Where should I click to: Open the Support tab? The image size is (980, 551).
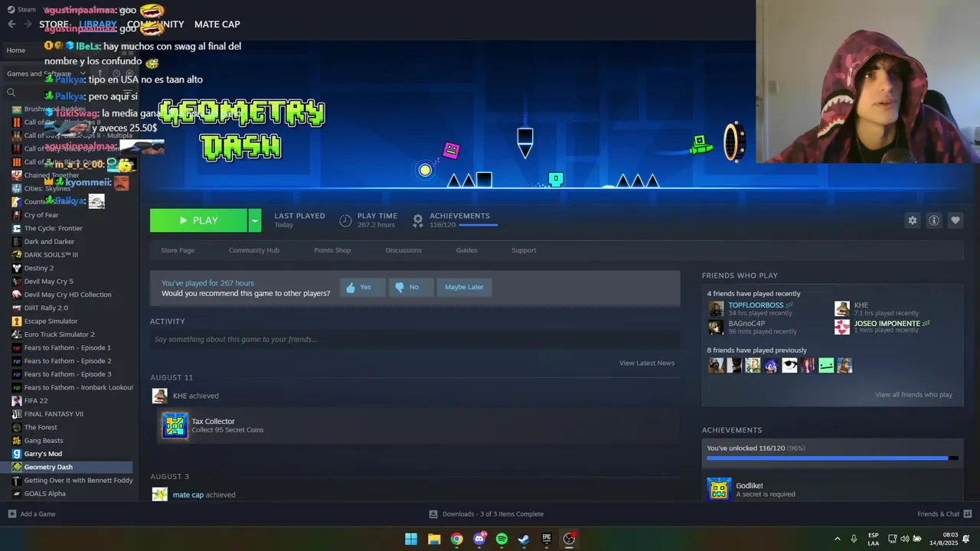[x=524, y=250]
